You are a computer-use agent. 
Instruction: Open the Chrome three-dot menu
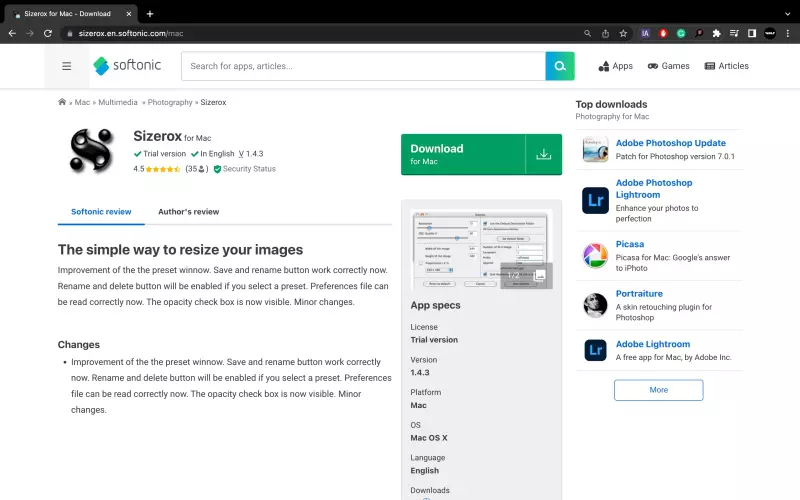click(x=788, y=33)
